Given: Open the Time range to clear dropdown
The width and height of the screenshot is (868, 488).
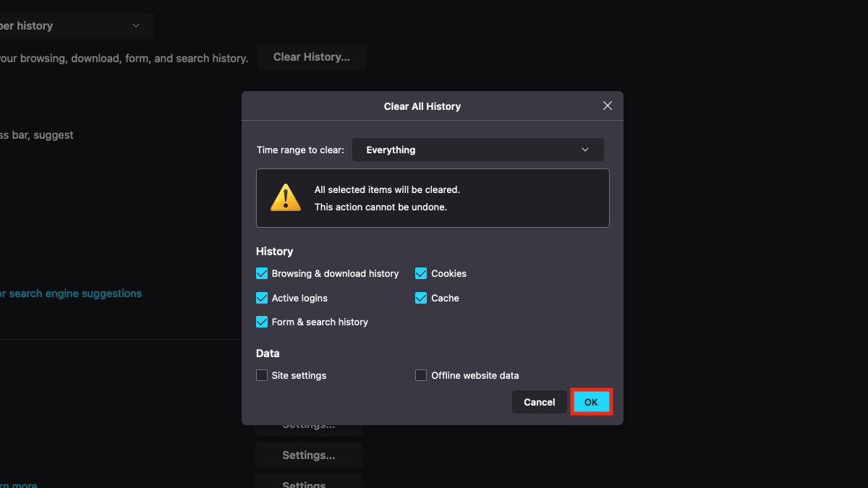Looking at the screenshot, I should pos(477,150).
